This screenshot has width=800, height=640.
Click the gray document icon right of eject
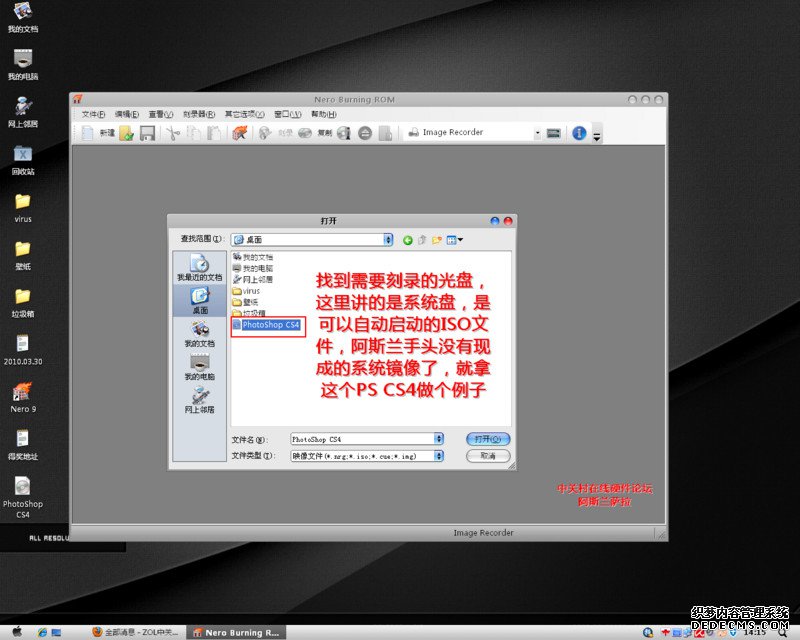pos(385,133)
